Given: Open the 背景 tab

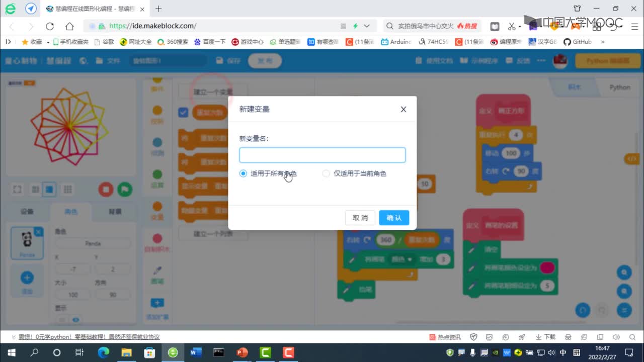Looking at the screenshot, I should (x=115, y=212).
